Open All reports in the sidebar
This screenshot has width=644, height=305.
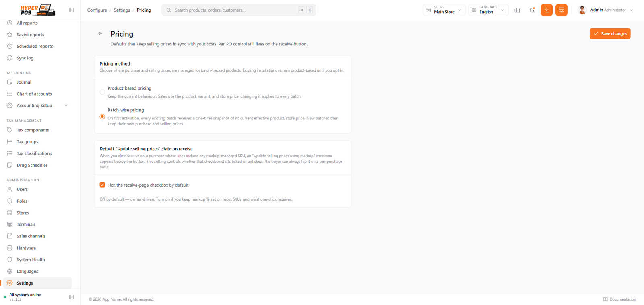coord(37,23)
